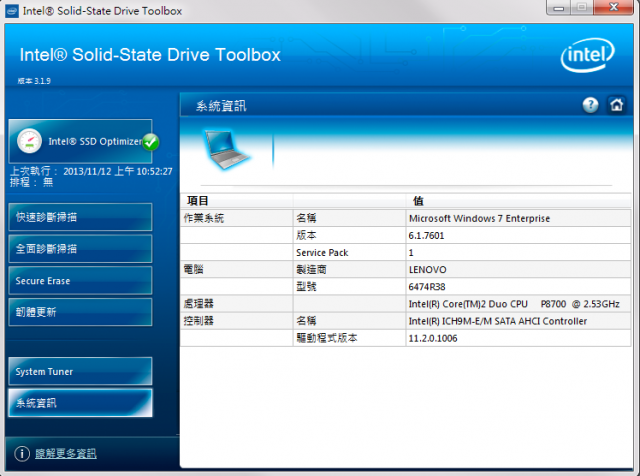The height and width of the screenshot is (476, 640).
Task: Select 系統資訊 in the sidebar
Action: click(x=80, y=403)
